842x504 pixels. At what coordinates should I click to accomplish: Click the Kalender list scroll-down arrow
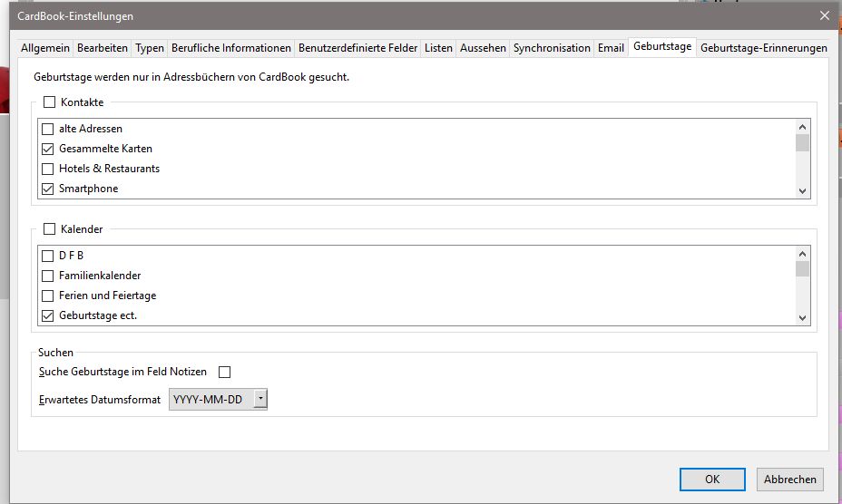point(802,318)
